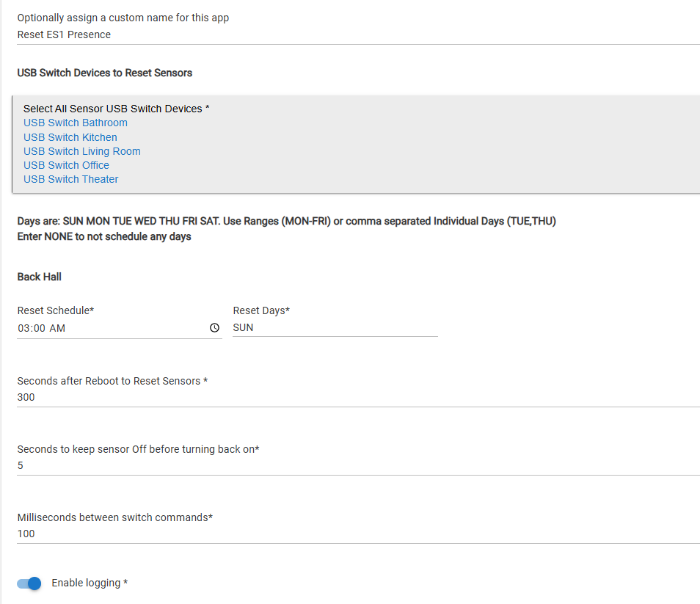Select the minutes segment of Reset Schedule
The width and height of the screenshot is (700, 604).
40,329
